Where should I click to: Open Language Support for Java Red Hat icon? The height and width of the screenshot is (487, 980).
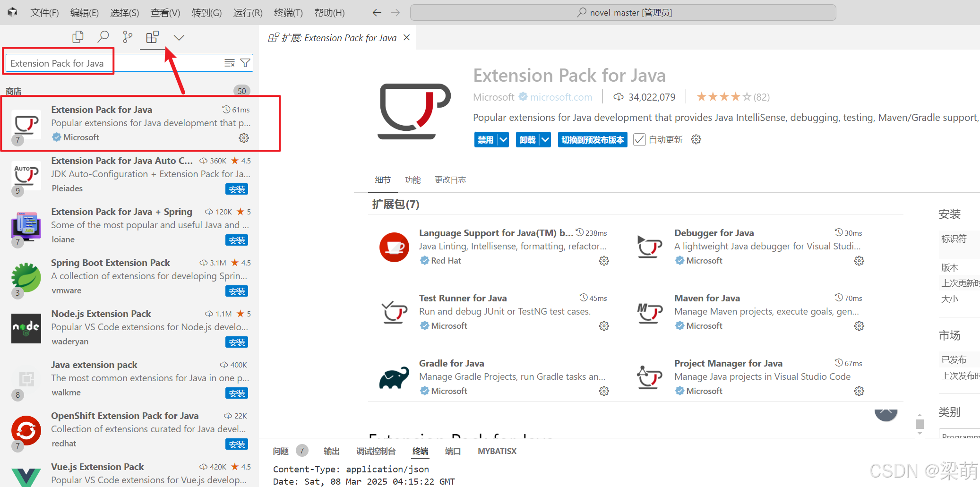coord(394,247)
